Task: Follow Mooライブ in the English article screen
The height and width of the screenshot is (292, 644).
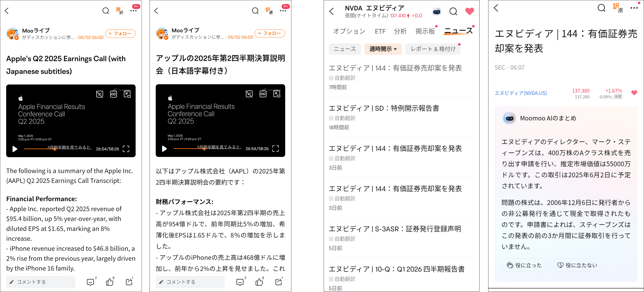Action: [x=120, y=34]
